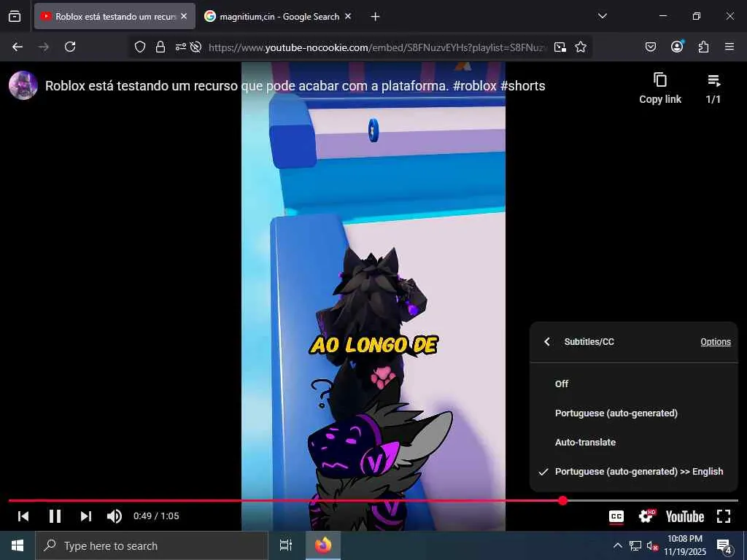Screen dimensions: 747x560
Task: Open Windows Task View
Action: pyautogui.click(x=286, y=545)
